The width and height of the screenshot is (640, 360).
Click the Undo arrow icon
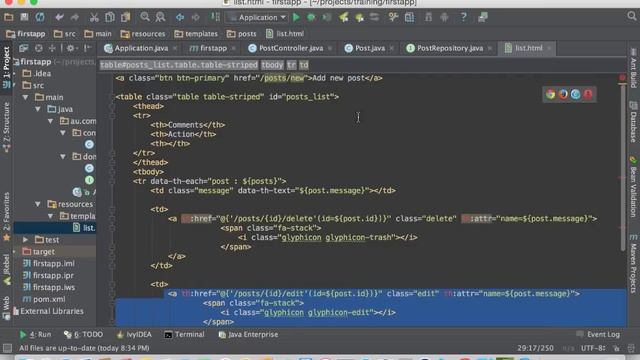tap(60, 17)
